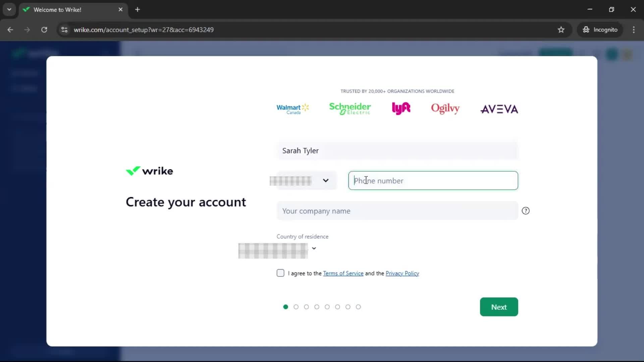644x362 pixels.
Task: Click the Wrike logo
Action: (x=150, y=171)
